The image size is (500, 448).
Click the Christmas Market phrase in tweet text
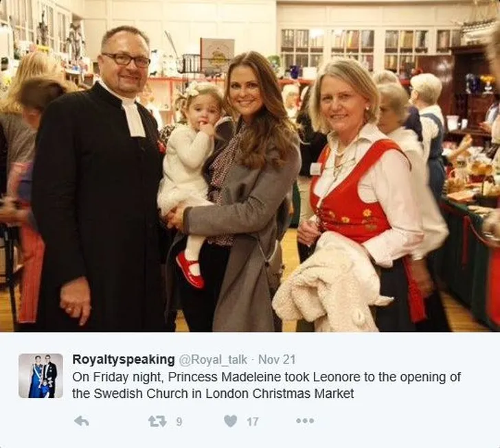304,394
